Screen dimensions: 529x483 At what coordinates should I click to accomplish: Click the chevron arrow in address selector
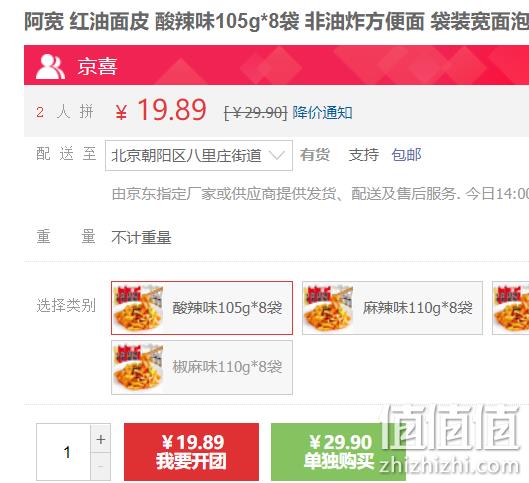pyautogui.click(x=277, y=155)
